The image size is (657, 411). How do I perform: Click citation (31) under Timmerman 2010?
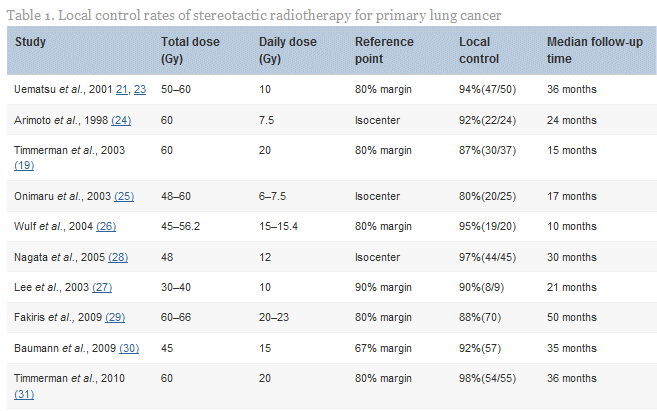pyautogui.click(x=24, y=393)
